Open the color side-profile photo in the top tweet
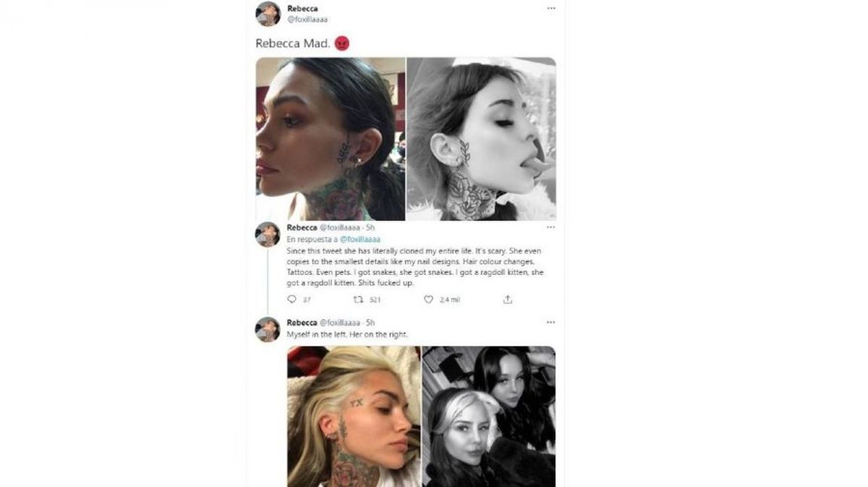Screen dimensions: 868x487 point(331,139)
